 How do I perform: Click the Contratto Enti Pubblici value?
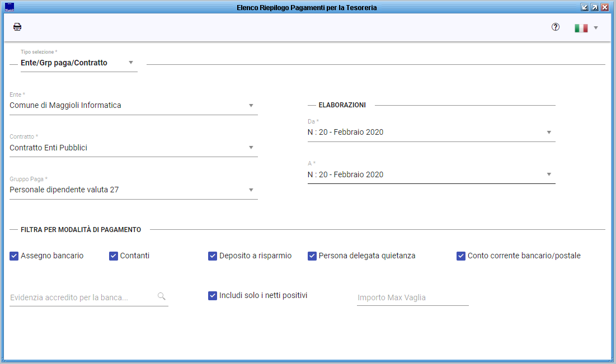(48, 148)
